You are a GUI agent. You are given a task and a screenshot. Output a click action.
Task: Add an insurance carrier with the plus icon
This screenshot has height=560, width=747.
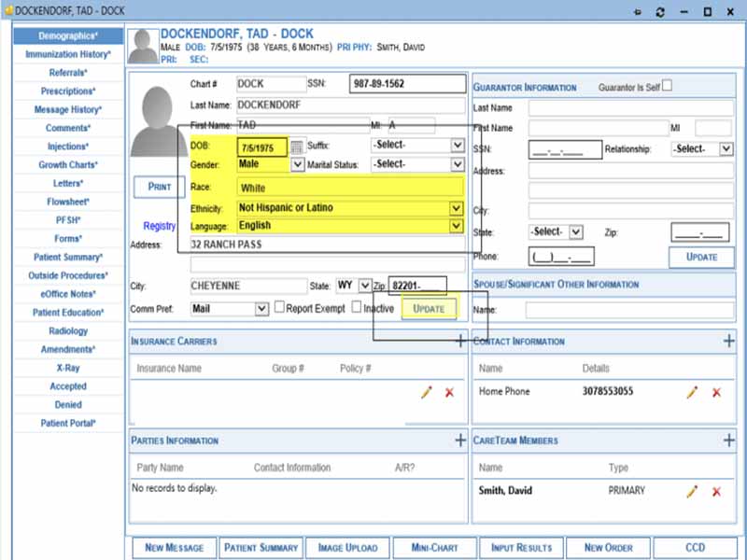pyautogui.click(x=460, y=341)
